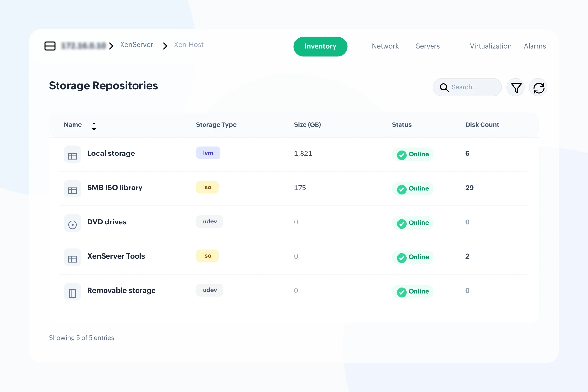Viewport: 588px width, 392px height.
Task: Click the Name column header
Action: [x=73, y=125]
